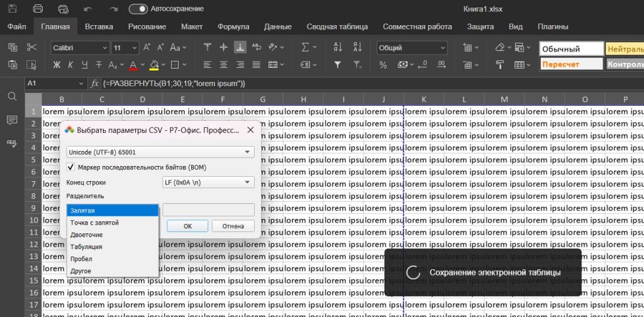644x317 pixels.
Task: Increase the font size
Action: tap(147, 48)
